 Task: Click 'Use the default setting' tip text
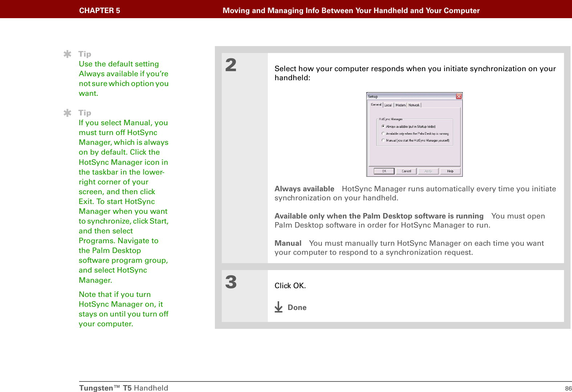pos(119,64)
